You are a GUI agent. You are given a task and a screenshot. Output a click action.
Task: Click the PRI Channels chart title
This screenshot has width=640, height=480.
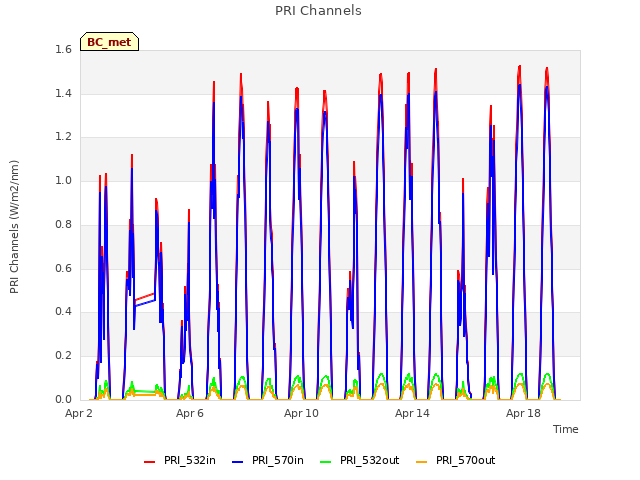(x=318, y=11)
